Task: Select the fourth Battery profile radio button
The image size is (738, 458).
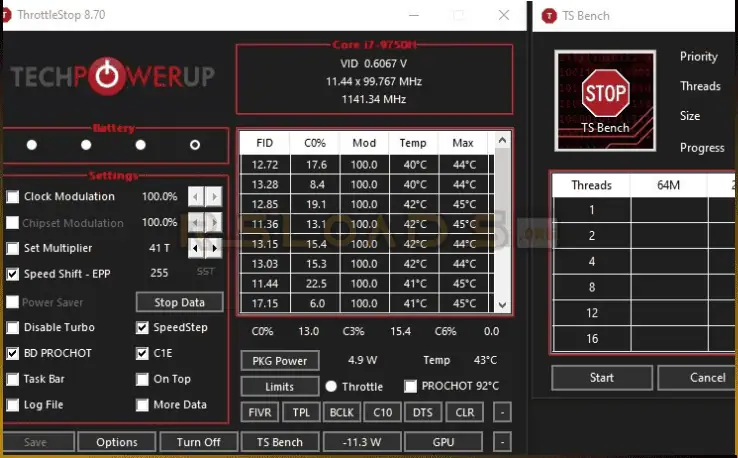Action: click(x=195, y=145)
